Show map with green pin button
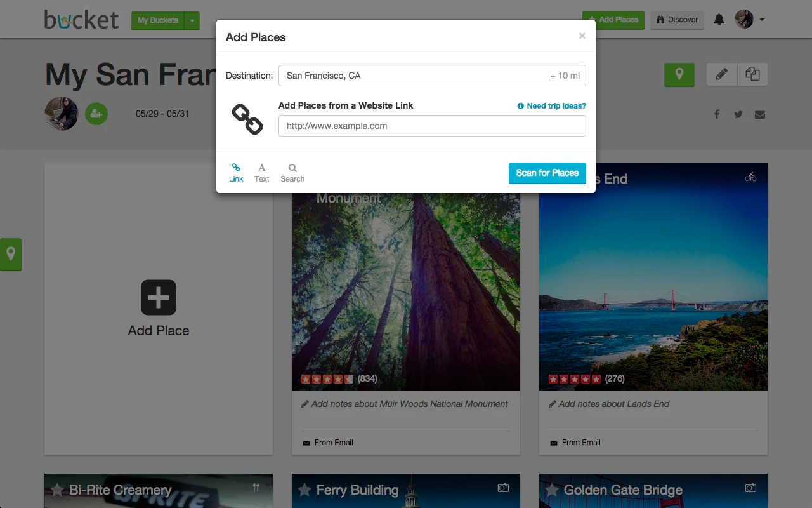This screenshot has width=812, height=508. (x=679, y=74)
